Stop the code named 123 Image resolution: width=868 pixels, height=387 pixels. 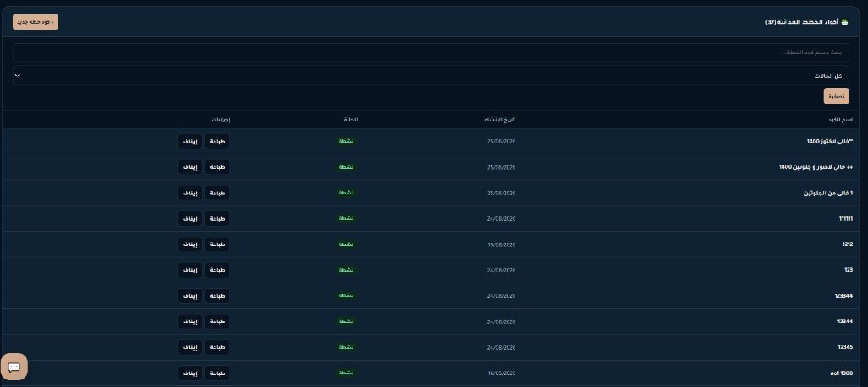point(190,270)
